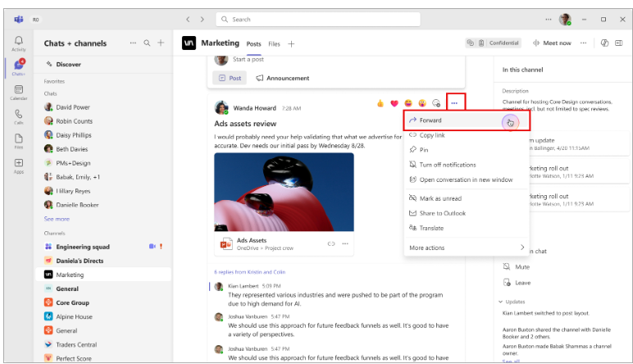Collapse the Updates section chevron
The width and height of the screenshot is (633, 364).
[501, 302]
